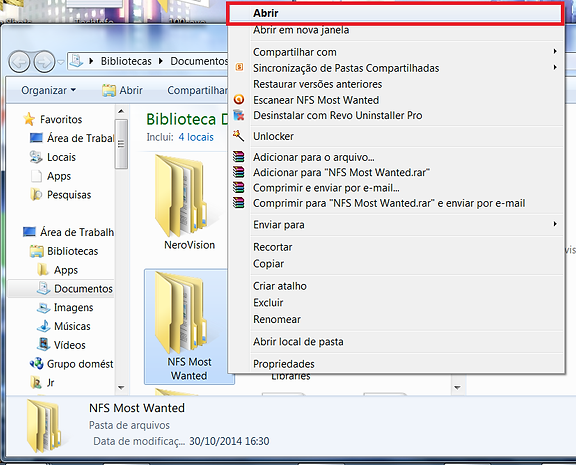This screenshot has width=576, height=465.
Task: Choose Abrir in the context menu
Action: click(394, 13)
